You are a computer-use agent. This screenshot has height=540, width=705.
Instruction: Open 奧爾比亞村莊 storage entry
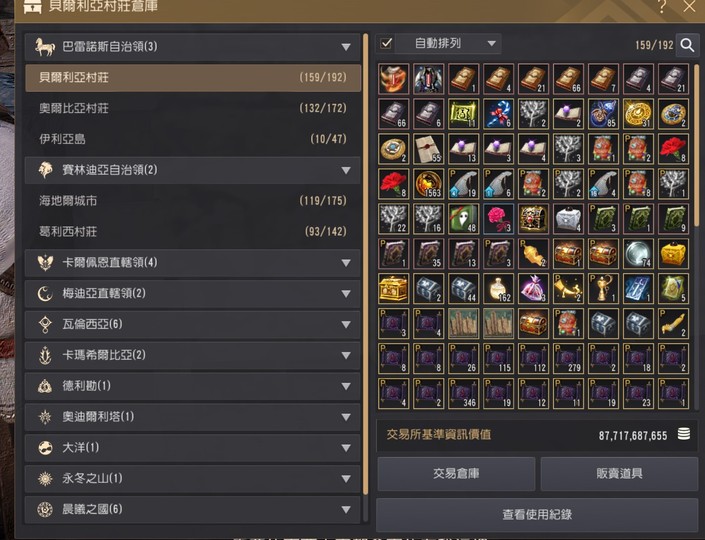[193, 108]
